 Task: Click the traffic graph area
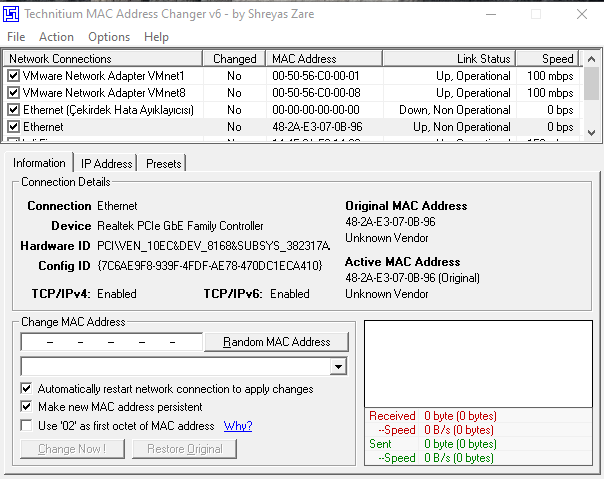478,364
